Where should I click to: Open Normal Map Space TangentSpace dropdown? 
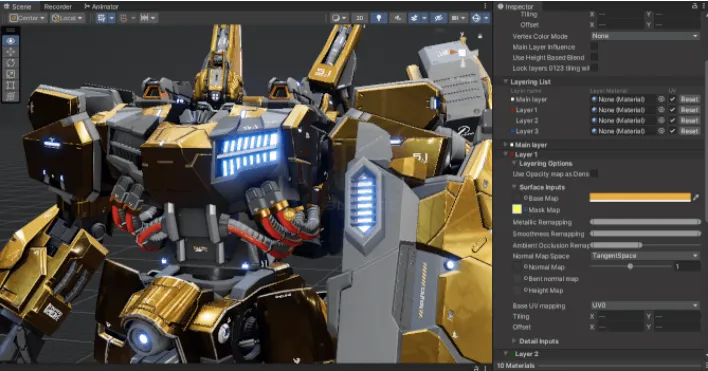pos(645,255)
